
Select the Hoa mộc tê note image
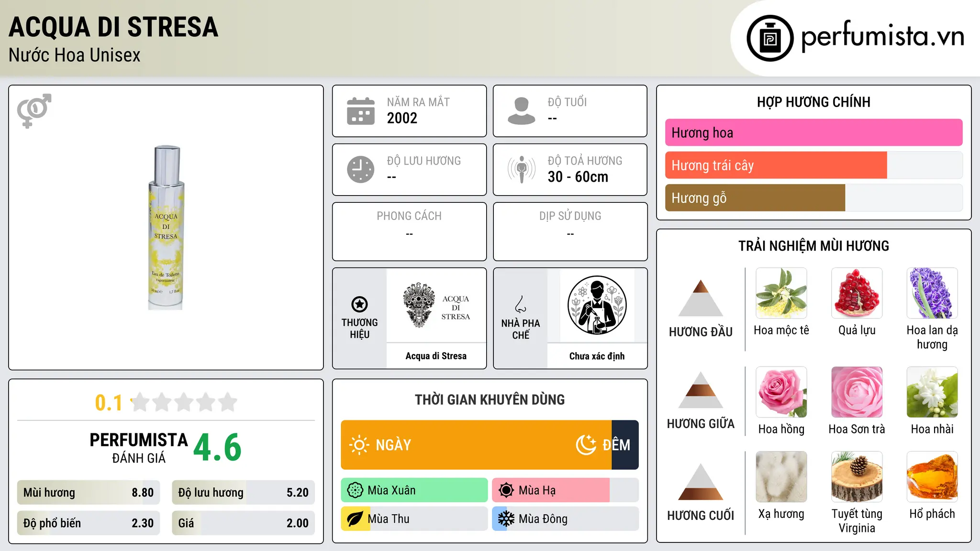click(781, 293)
